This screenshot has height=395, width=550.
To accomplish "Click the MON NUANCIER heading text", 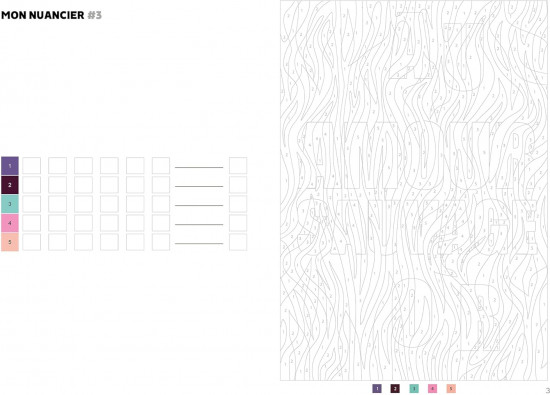I will coord(43,15).
